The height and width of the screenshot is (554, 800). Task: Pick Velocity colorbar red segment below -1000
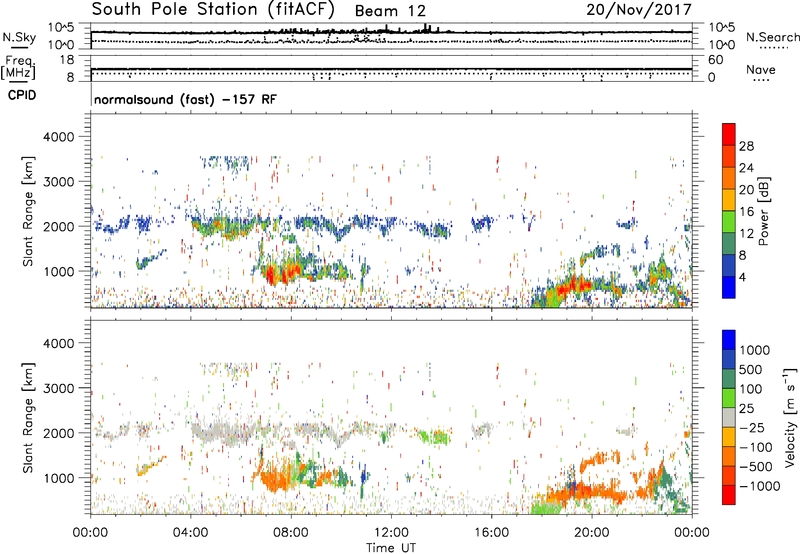[x=729, y=495]
